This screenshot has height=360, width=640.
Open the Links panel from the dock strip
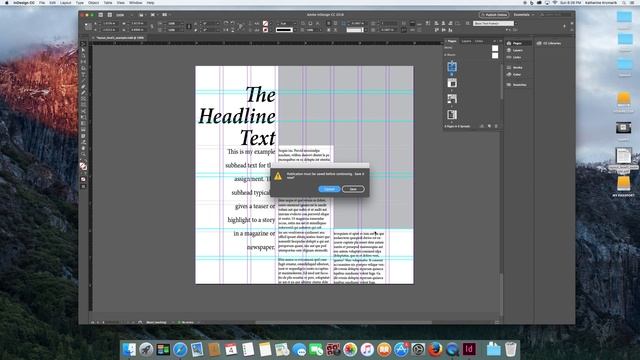click(515, 57)
